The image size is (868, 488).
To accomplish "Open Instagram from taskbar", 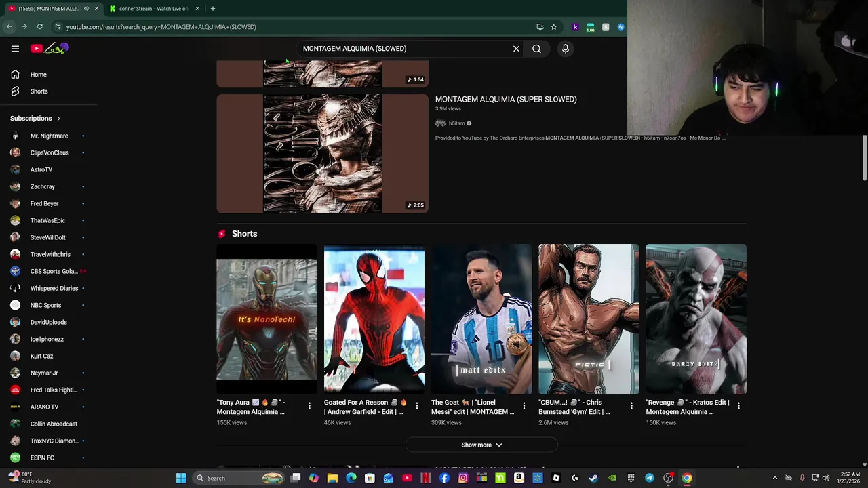I will [x=462, y=479].
